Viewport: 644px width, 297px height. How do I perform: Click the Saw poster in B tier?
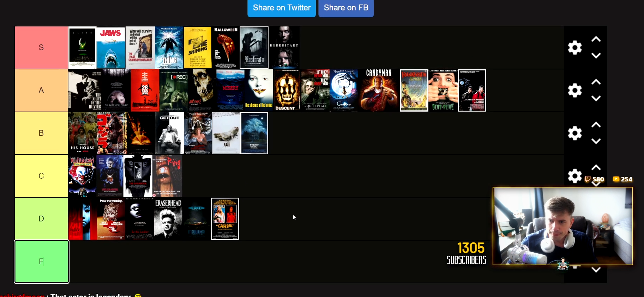[226, 133]
